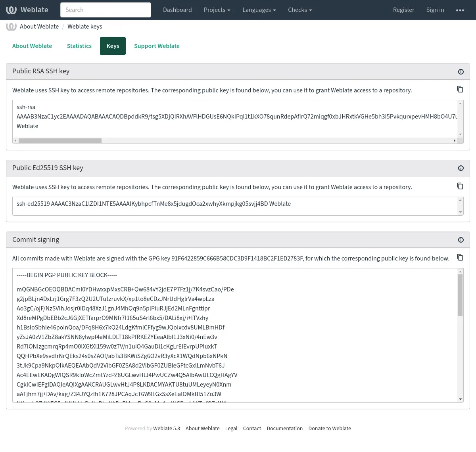
Task: Expand the Languages dropdown menu
Action: click(x=259, y=10)
